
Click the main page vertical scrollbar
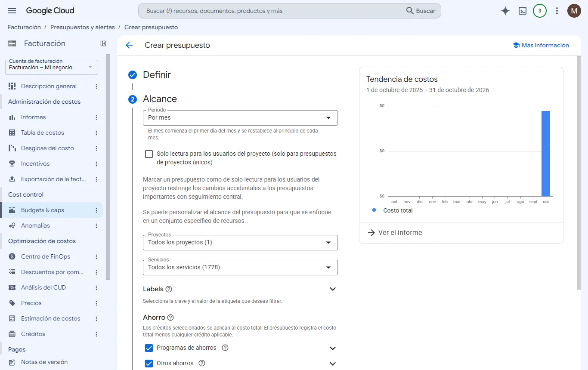pyautogui.click(x=579, y=173)
